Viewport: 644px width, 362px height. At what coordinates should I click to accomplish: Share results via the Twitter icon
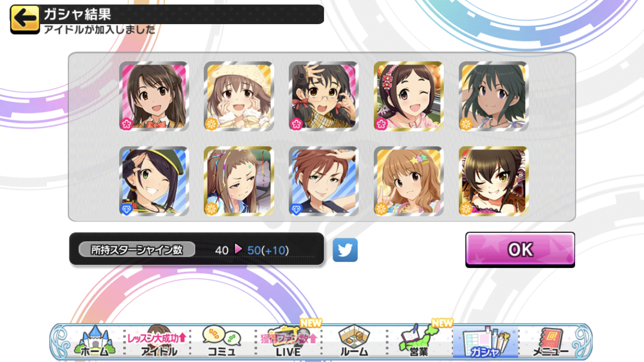coord(345,250)
